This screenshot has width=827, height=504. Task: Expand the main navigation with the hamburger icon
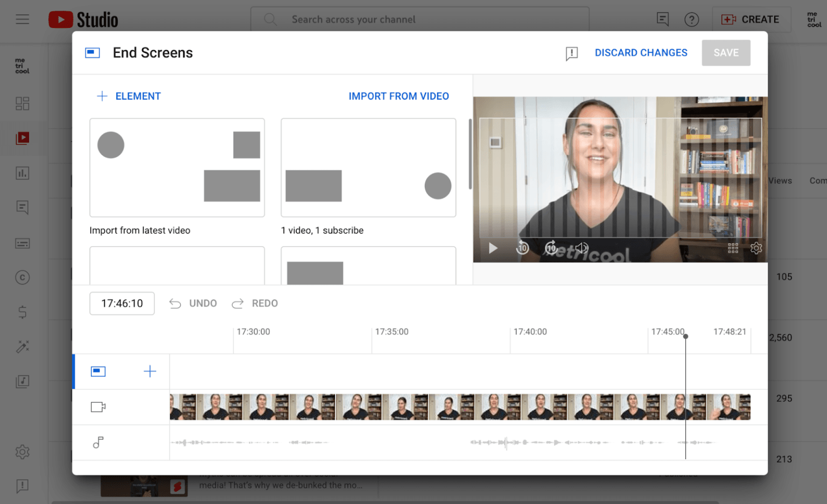pos(22,19)
